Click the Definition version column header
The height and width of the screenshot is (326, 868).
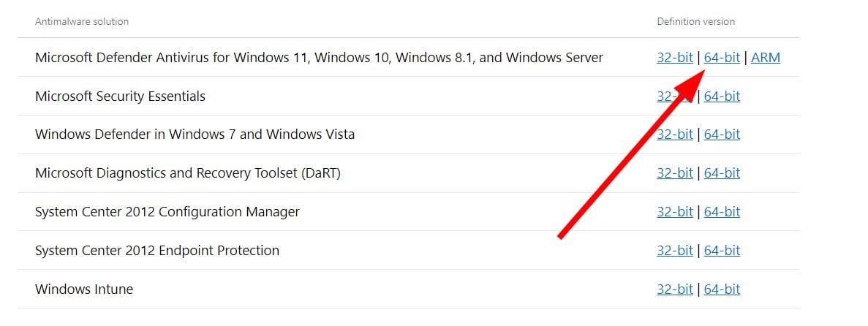(695, 21)
